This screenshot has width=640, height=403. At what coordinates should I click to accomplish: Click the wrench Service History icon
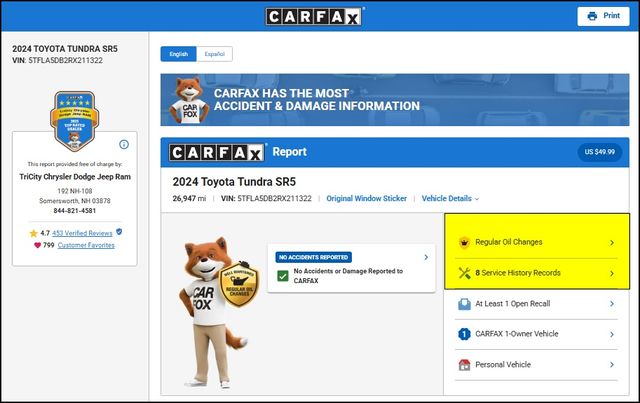click(464, 273)
